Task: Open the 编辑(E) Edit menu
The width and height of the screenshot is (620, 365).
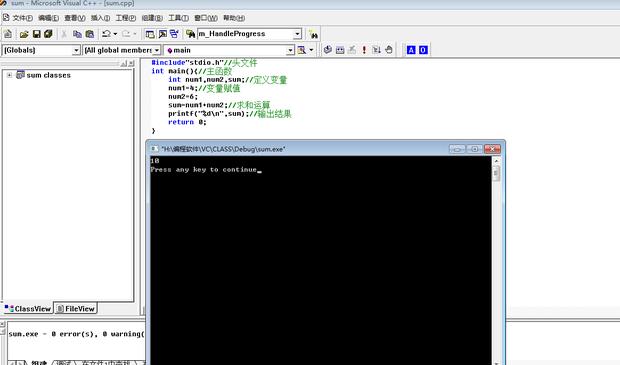Action: 48,18
